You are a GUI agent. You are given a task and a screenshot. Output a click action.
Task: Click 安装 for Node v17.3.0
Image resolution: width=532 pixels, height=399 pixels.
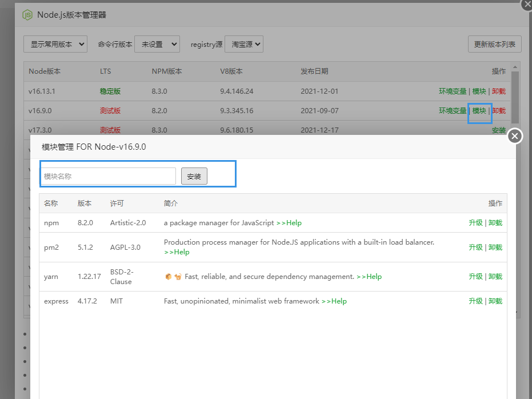pyautogui.click(x=499, y=130)
